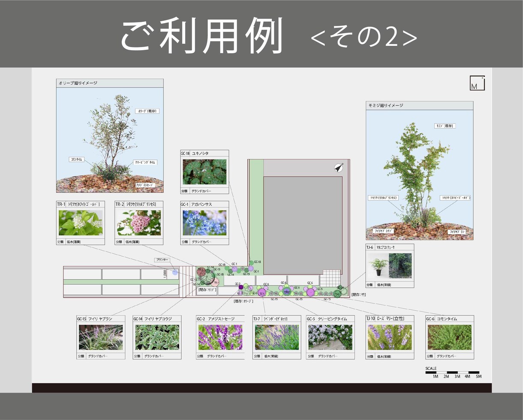The image size is (523, 420).
Task: Click the M logo mark
Action: tap(477, 83)
